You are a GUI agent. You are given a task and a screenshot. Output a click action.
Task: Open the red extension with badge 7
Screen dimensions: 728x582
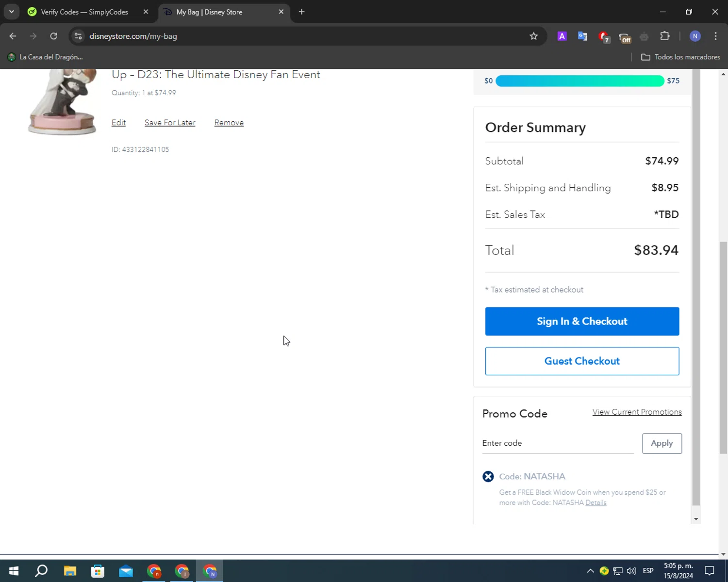pos(604,37)
